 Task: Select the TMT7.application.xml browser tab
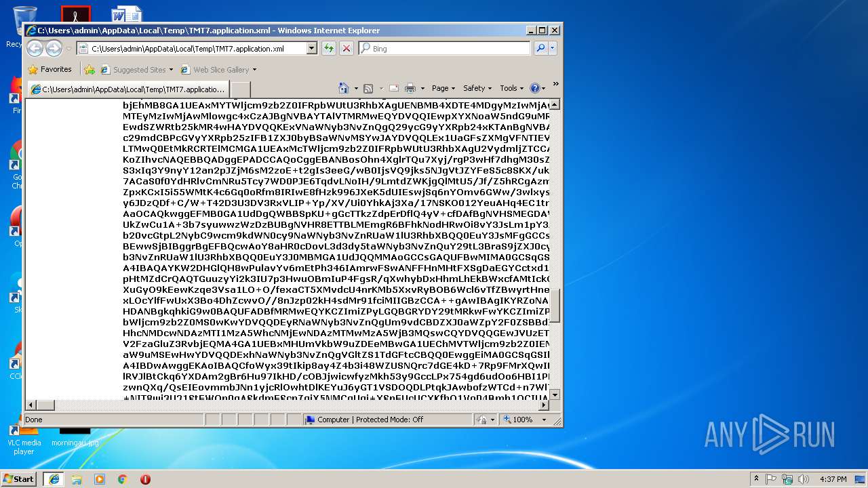pyautogui.click(x=128, y=89)
